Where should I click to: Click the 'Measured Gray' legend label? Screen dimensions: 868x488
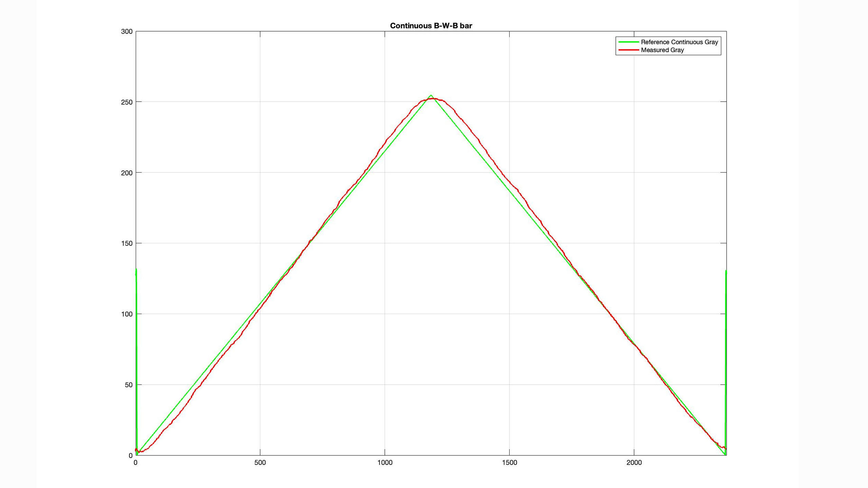662,50
